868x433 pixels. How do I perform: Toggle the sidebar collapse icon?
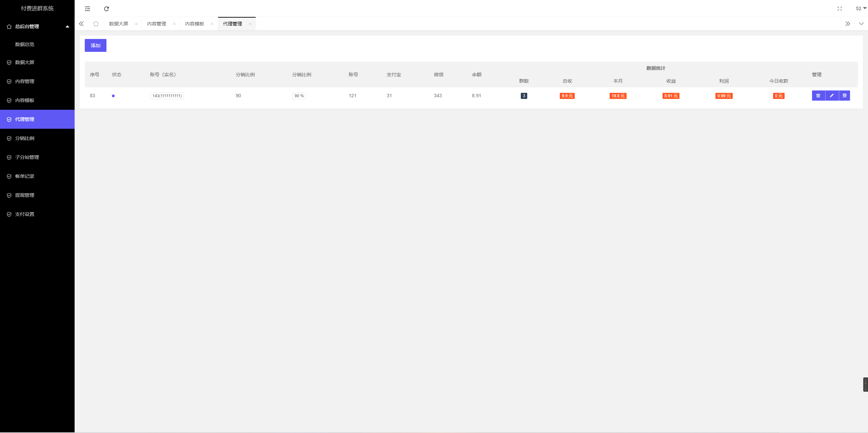[87, 9]
